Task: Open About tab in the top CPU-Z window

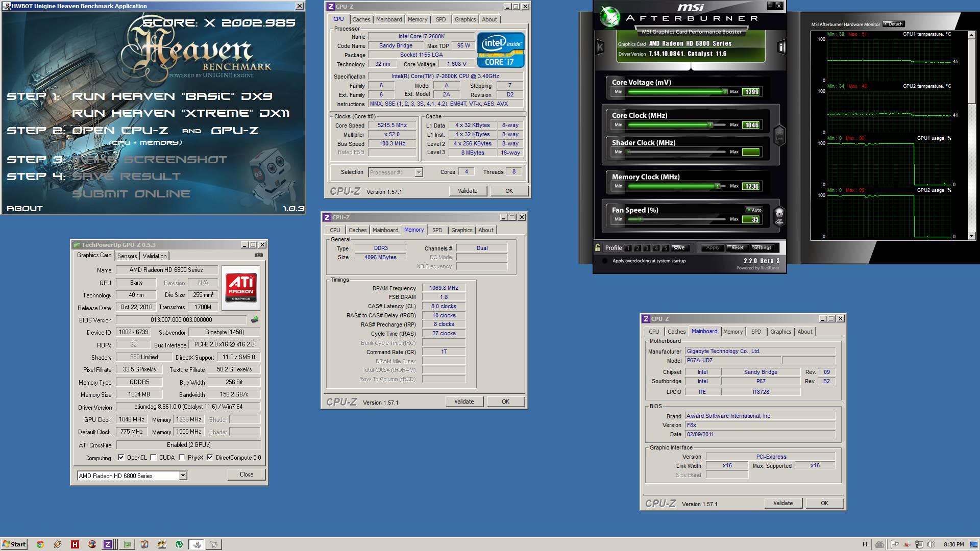Action: pyautogui.click(x=489, y=19)
